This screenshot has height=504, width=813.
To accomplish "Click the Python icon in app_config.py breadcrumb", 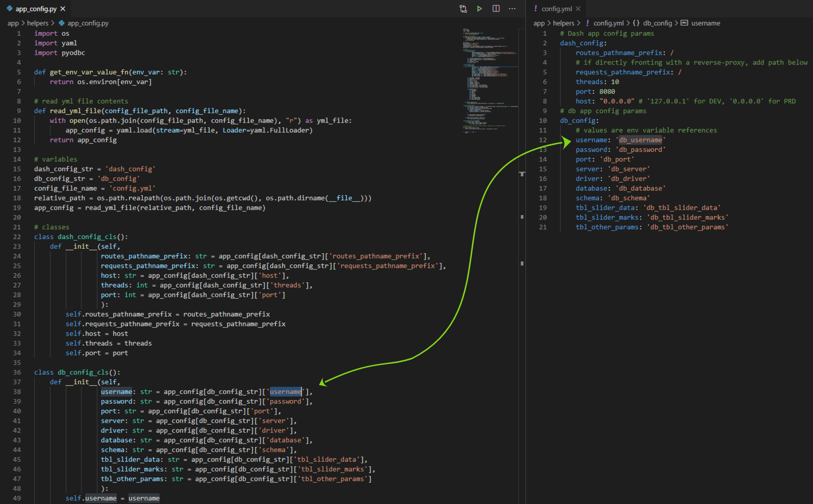I will click(62, 23).
